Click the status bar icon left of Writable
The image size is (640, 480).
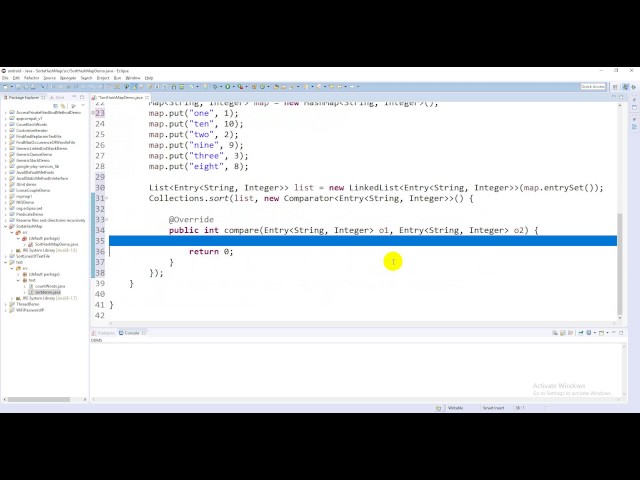438,408
